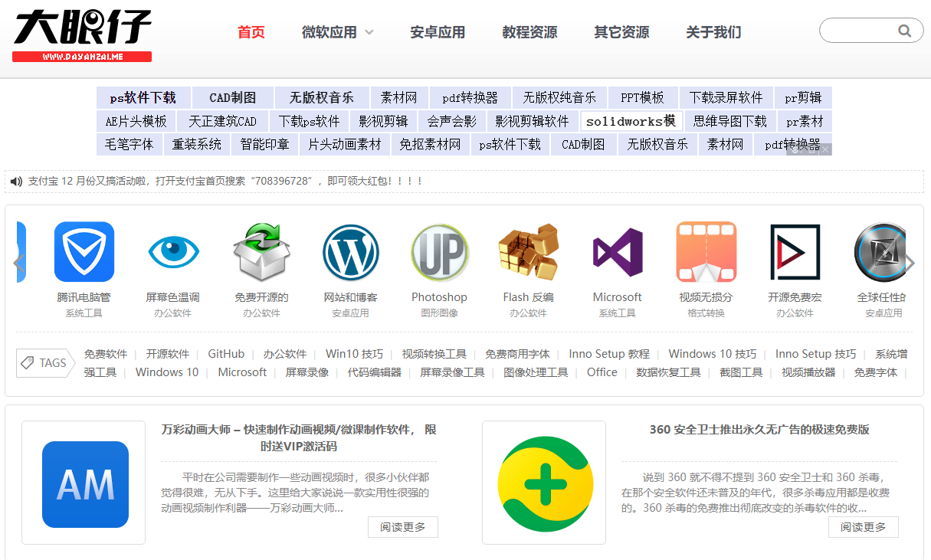The height and width of the screenshot is (560, 931).
Task: Select the 图像处理工具 tag
Action: click(536, 372)
